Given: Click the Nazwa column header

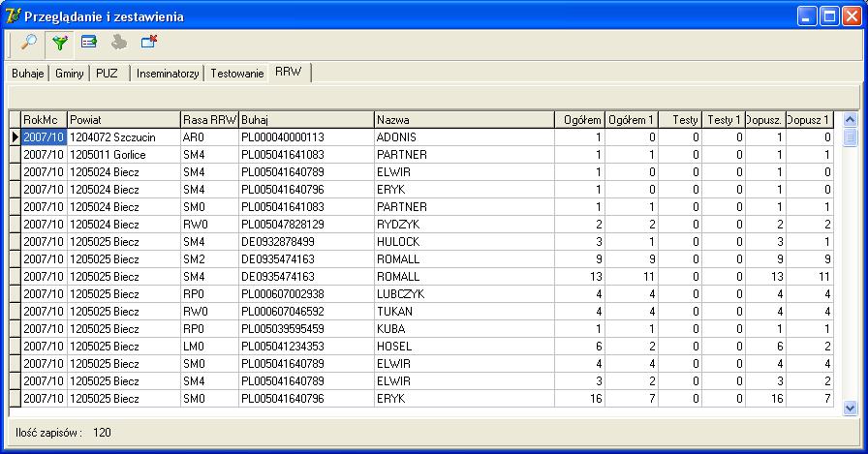Looking at the screenshot, I should pos(464,120).
